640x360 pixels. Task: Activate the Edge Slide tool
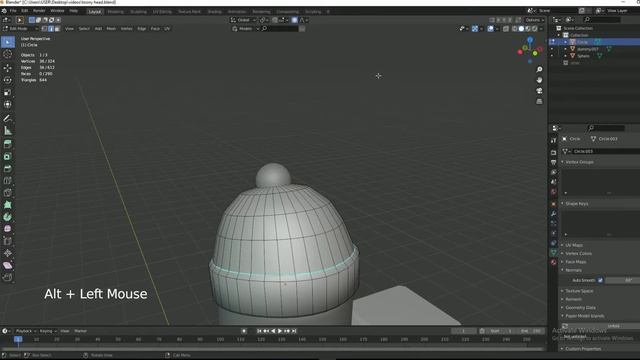(x=8, y=241)
